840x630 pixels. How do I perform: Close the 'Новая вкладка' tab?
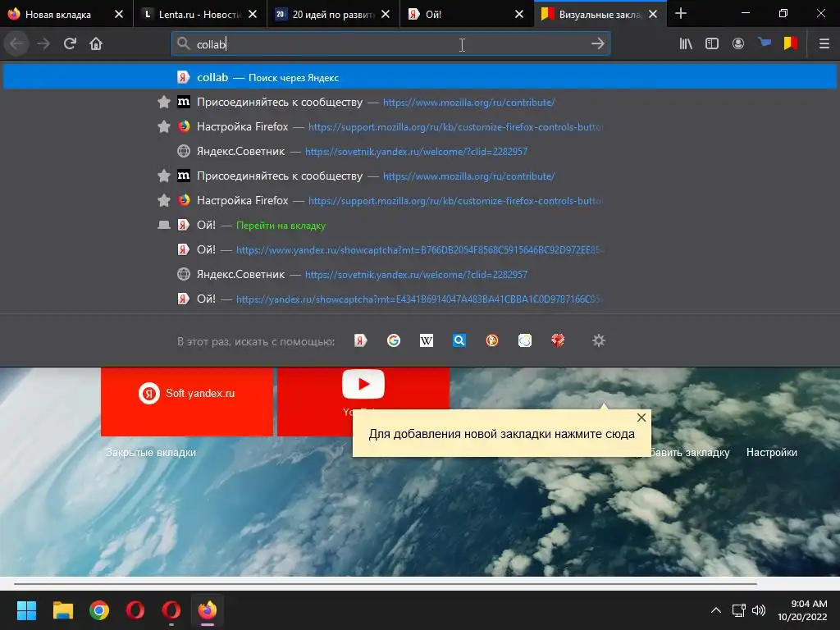pos(119,15)
